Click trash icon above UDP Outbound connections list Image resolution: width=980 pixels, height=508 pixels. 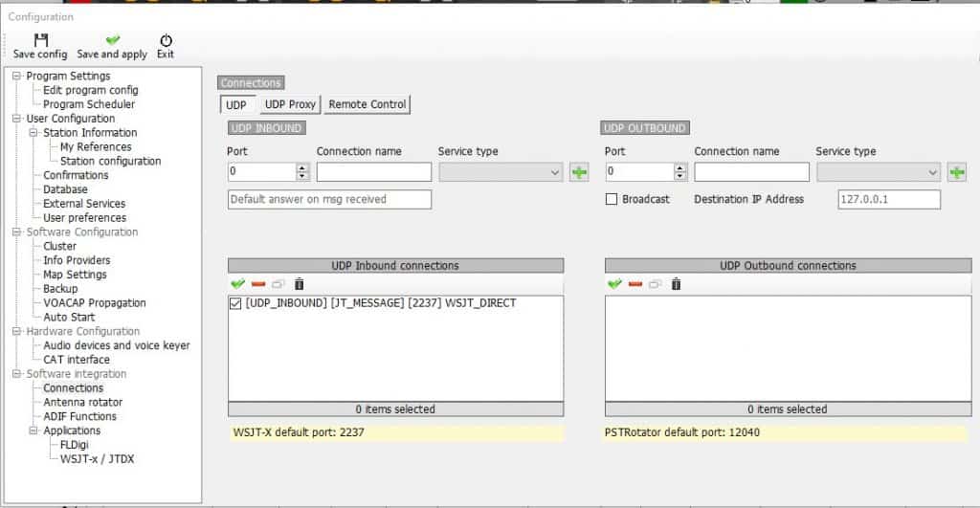pos(676,284)
